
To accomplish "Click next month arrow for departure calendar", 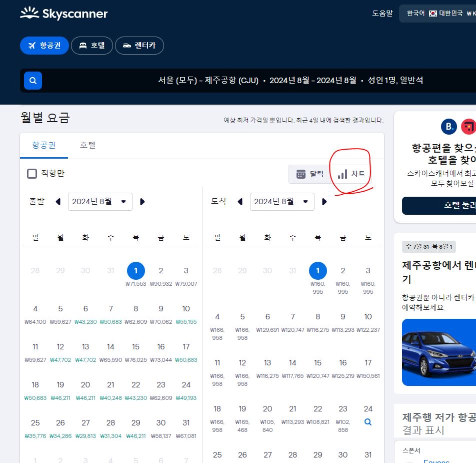I will (141, 202).
